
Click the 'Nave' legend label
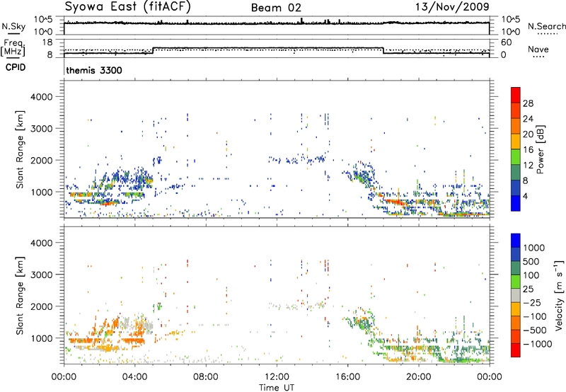click(x=538, y=49)
